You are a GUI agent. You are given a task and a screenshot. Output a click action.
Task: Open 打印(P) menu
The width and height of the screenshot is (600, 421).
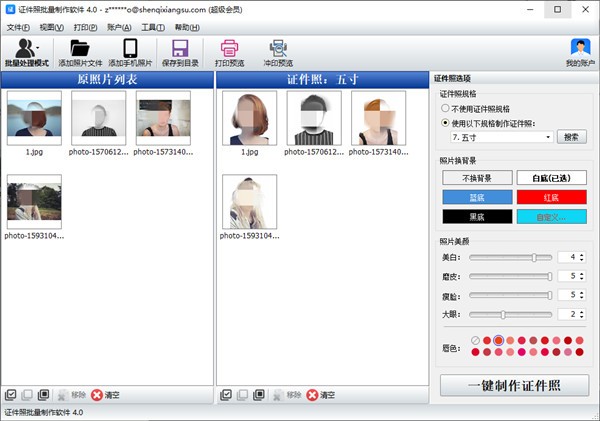click(85, 28)
